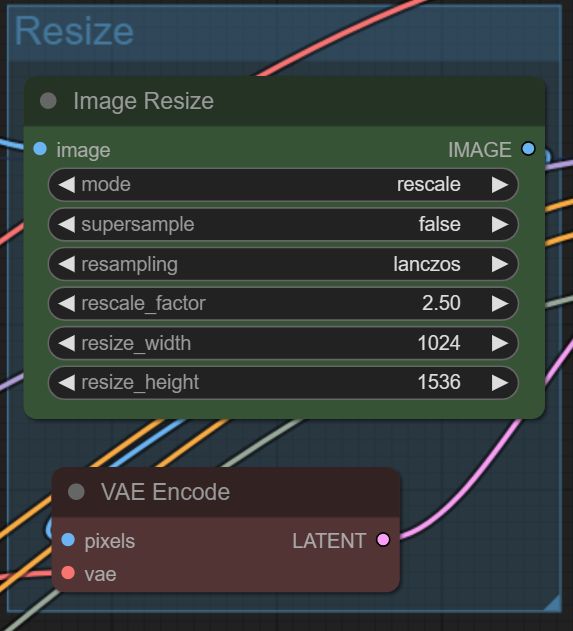Open the resampling lanczos dropdown

[283, 264]
